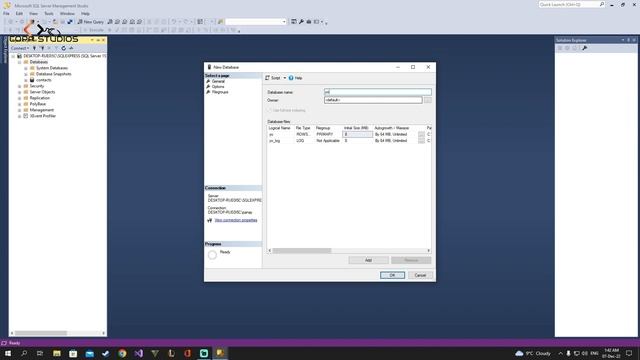
Task: Open Google Chrome from the taskbar
Action: pyautogui.click(x=122, y=353)
